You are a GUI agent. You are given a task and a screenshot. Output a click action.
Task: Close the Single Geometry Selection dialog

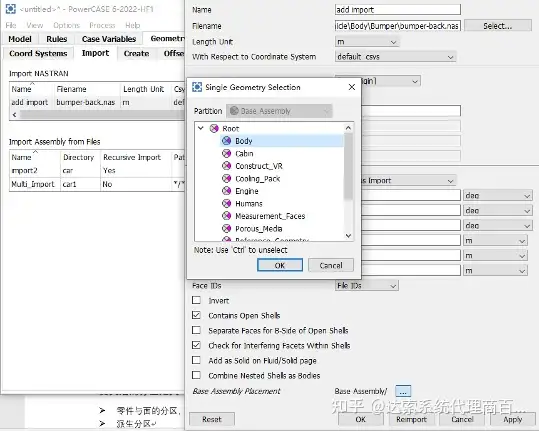pyautogui.click(x=352, y=87)
